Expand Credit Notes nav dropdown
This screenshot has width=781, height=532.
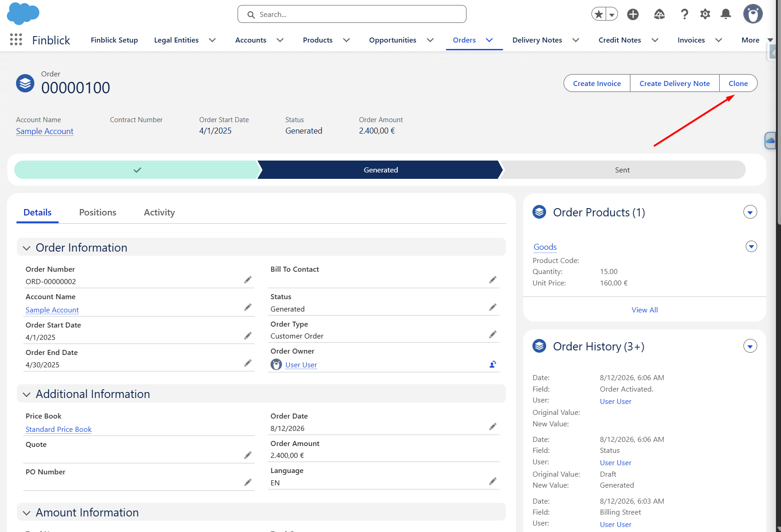click(655, 40)
